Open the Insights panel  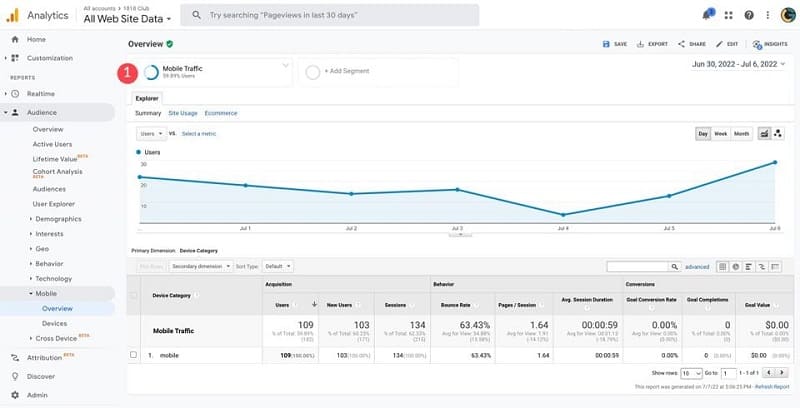point(770,44)
